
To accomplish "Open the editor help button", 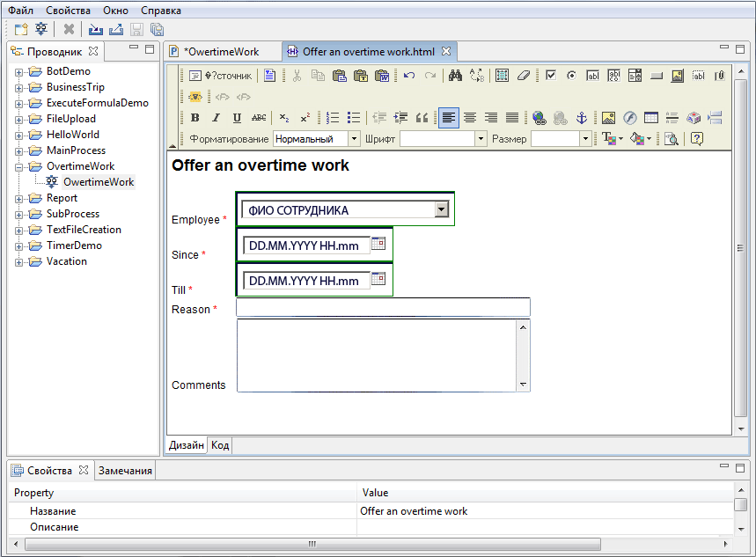I will [x=696, y=139].
